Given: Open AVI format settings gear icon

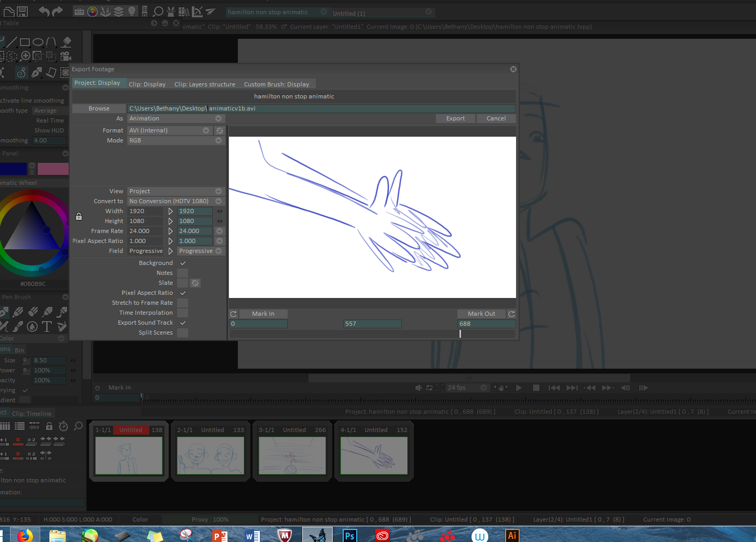Looking at the screenshot, I should point(220,130).
